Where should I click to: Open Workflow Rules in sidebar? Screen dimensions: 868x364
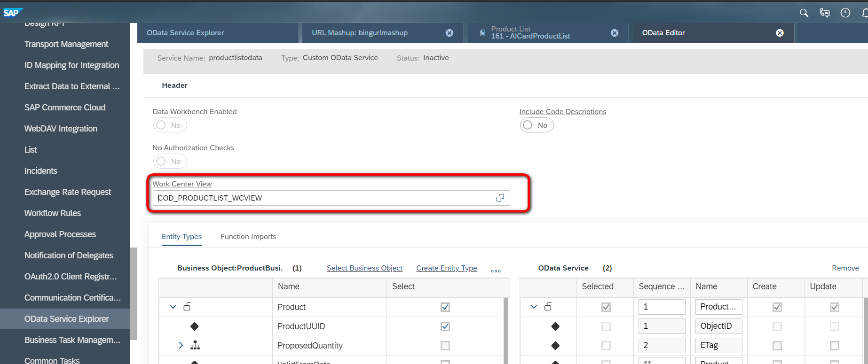(x=53, y=213)
